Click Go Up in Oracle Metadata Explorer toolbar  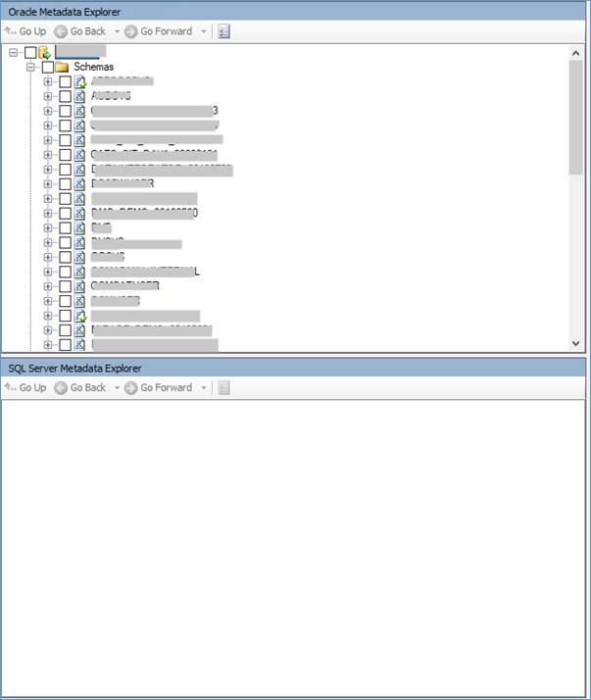(x=25, y=31)
